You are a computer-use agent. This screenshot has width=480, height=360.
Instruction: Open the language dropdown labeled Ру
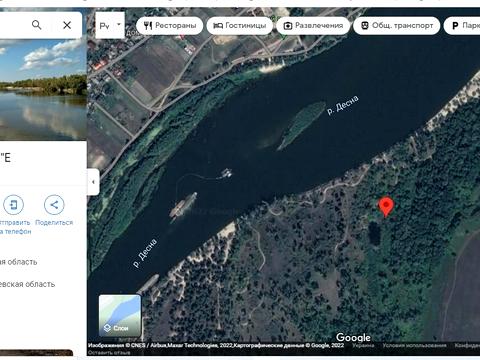(110, 25)
